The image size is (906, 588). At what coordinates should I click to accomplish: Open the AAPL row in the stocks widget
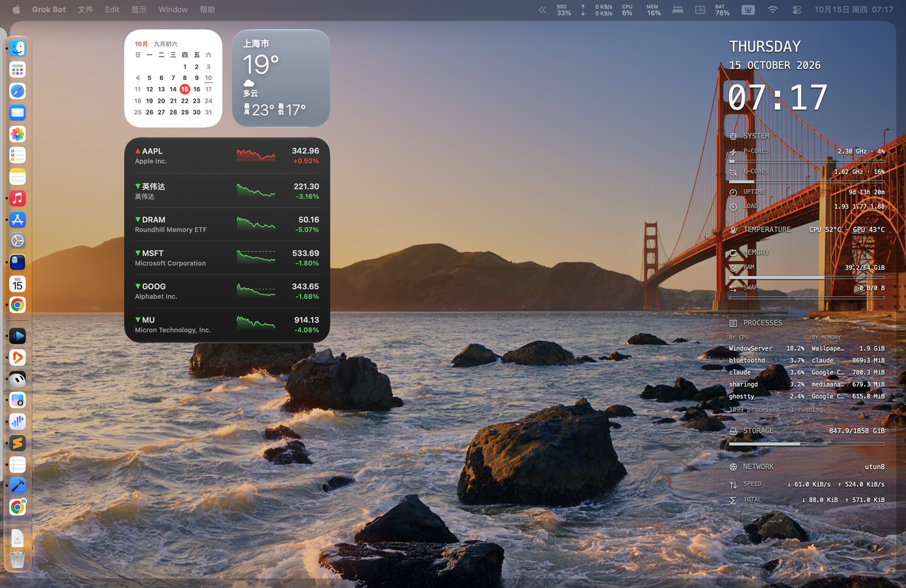click(227, 156)
